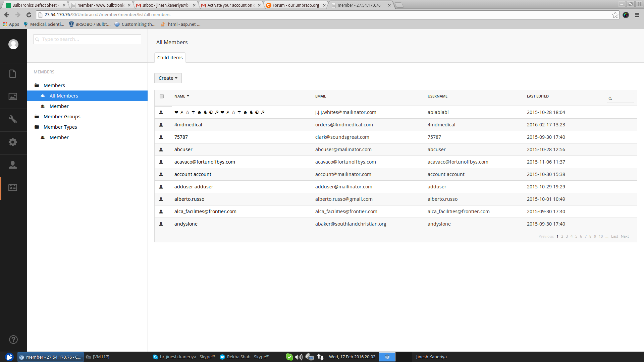The height and width of the screenshot is (362, 644).
Task: Reload the page with refresh icon
Action: (29, 15)
